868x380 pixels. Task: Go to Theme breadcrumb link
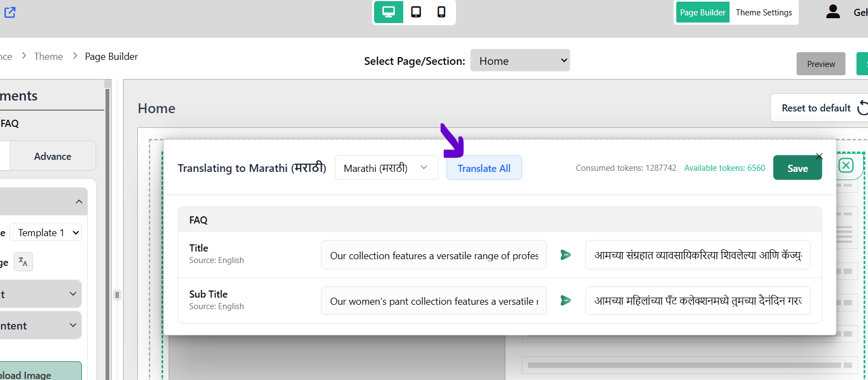(x=48, y=56)
